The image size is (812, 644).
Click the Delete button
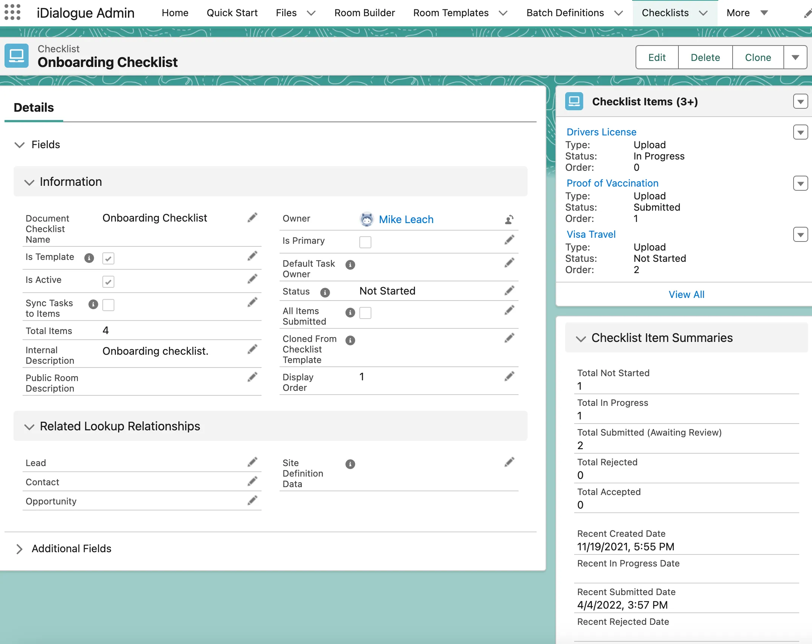pyautogui.click(x=706, y=57)
